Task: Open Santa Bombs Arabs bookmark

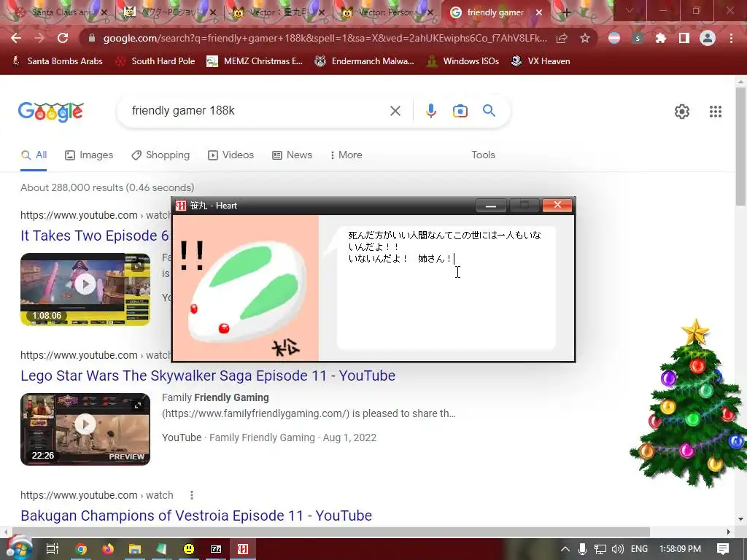Action: point(57,61)
